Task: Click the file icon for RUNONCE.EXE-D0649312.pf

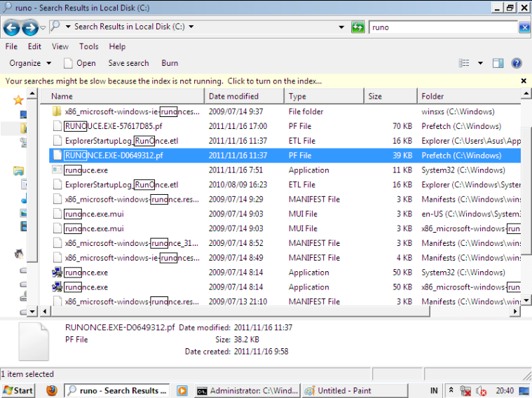Action: point(57,156)
